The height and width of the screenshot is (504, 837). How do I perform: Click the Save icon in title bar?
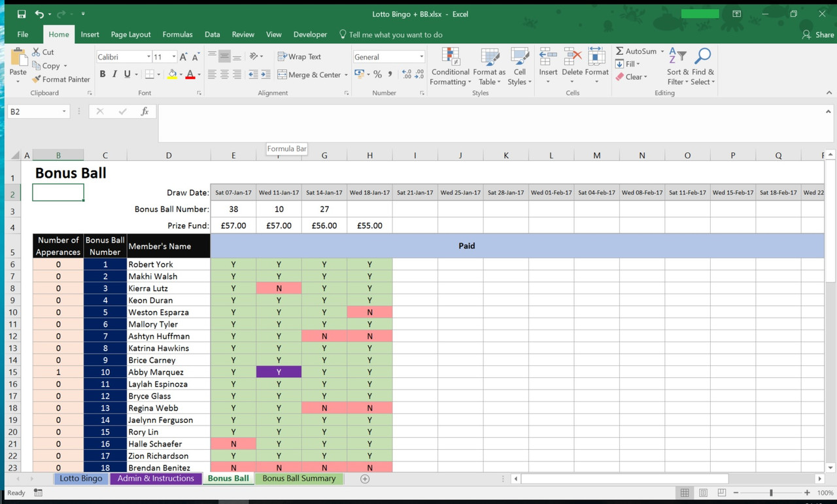coord(22,14)
